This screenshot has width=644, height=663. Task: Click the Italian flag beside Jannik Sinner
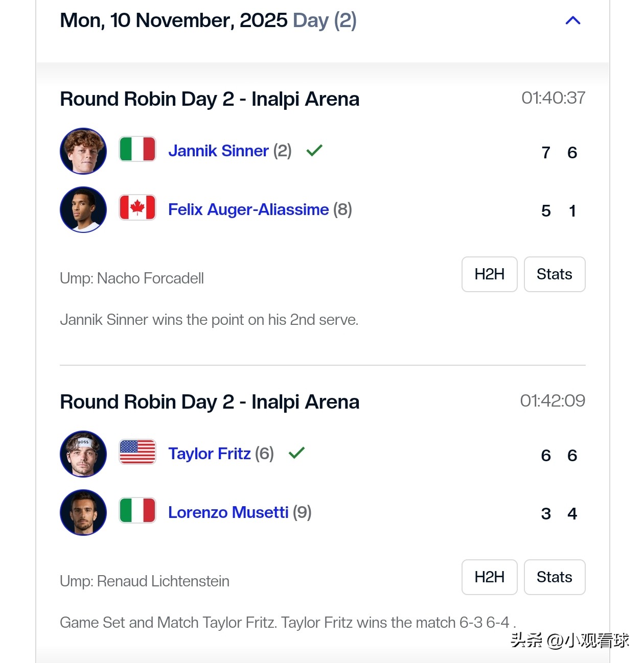click(x=137, y=149)
